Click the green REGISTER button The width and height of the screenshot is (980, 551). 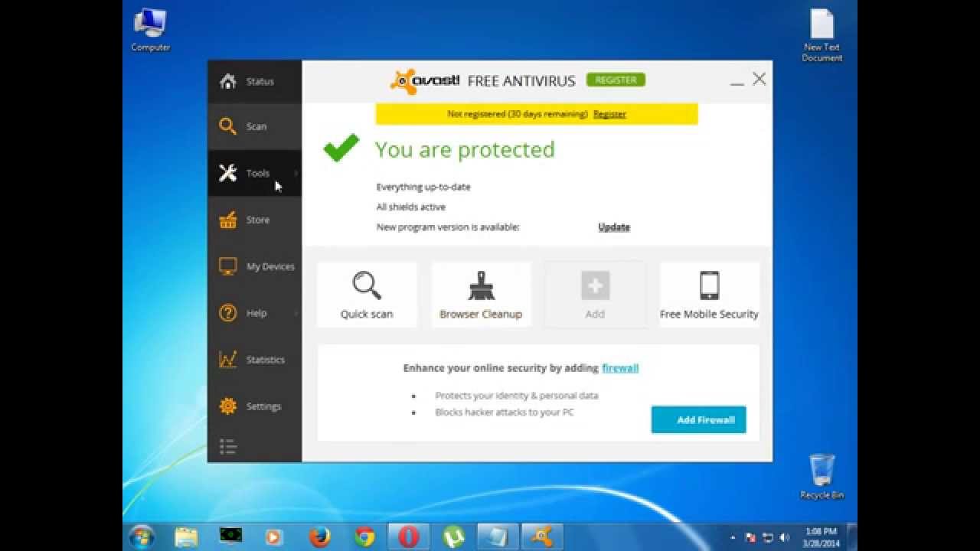point(616,80)
